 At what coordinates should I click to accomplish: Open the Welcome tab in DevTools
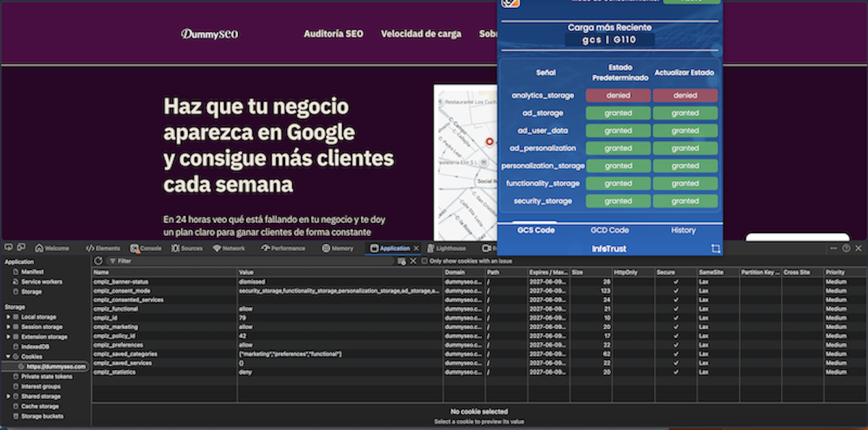[x=51, y=248]
